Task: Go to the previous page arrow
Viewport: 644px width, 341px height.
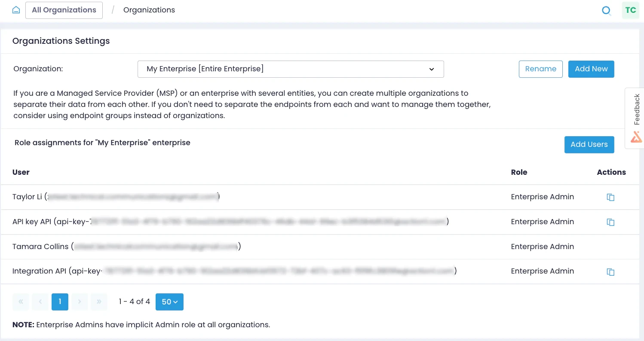Action: (40, 302)
